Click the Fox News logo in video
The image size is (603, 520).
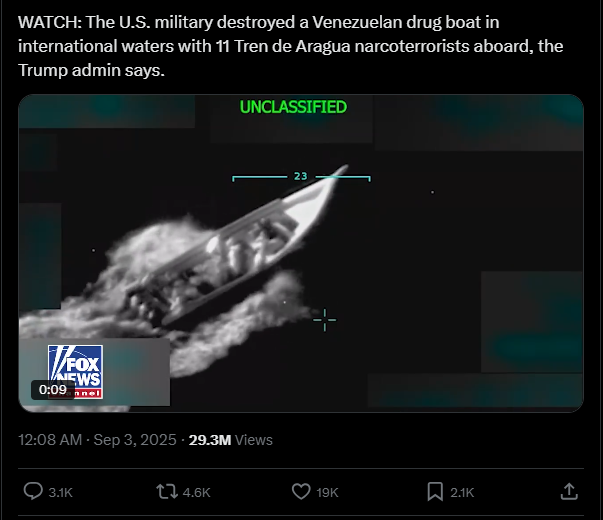click(75, 372)
